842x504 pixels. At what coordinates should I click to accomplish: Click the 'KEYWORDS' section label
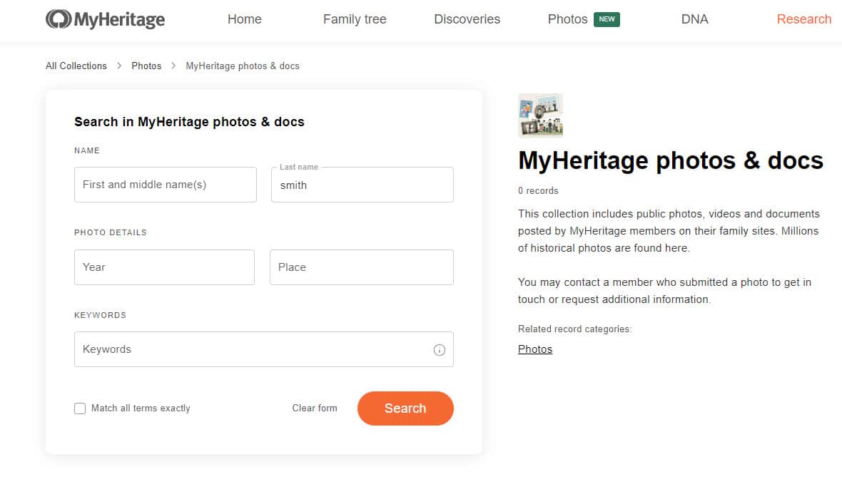101,315
